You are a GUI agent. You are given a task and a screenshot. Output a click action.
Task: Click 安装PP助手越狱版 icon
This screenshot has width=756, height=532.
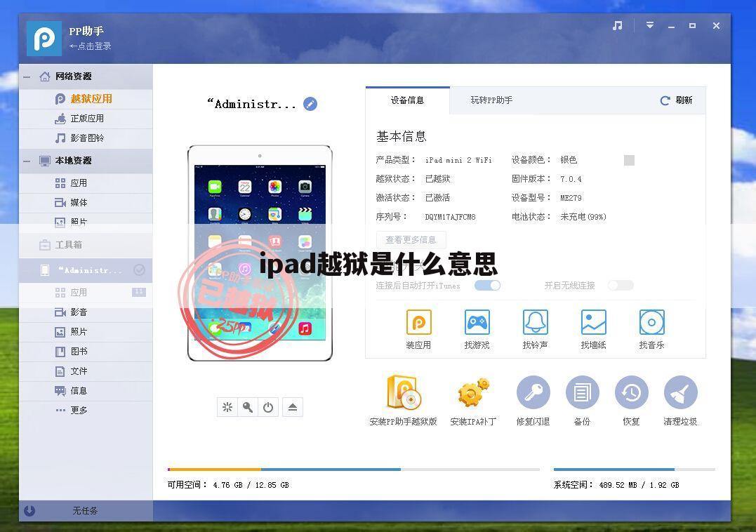[x=404, y=392]
